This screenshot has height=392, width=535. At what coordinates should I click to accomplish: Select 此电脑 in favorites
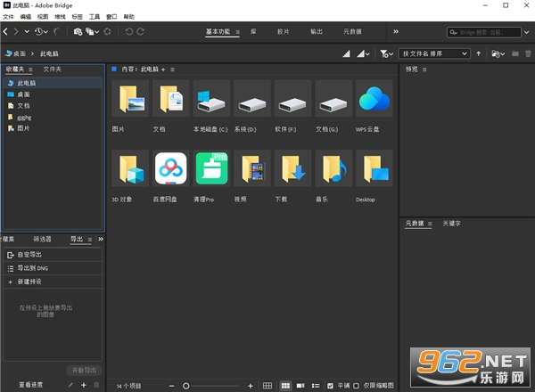pos(53,83)
